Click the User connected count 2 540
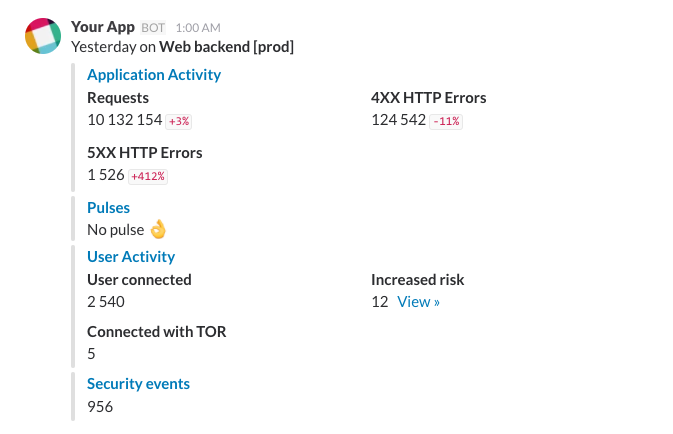 click(106, 302)
